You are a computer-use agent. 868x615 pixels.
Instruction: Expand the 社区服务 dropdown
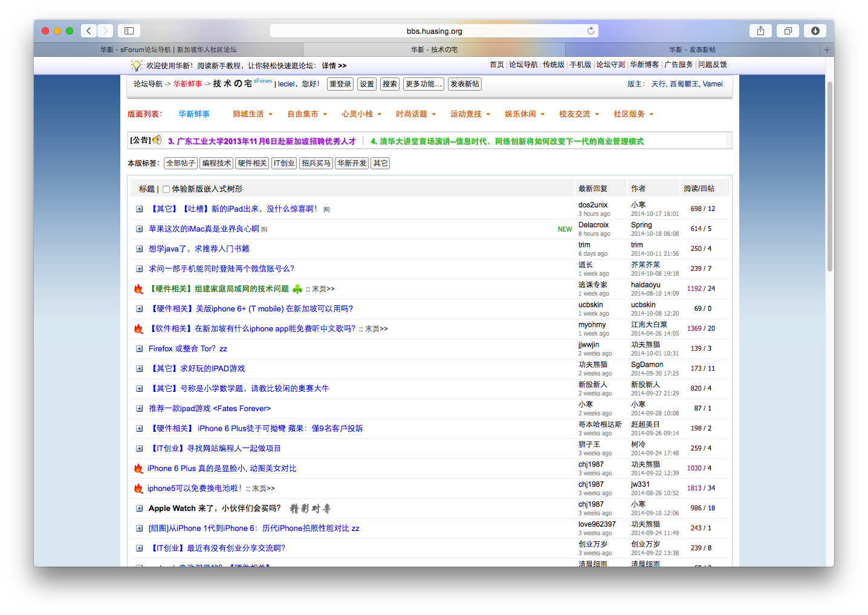[633, 114]
